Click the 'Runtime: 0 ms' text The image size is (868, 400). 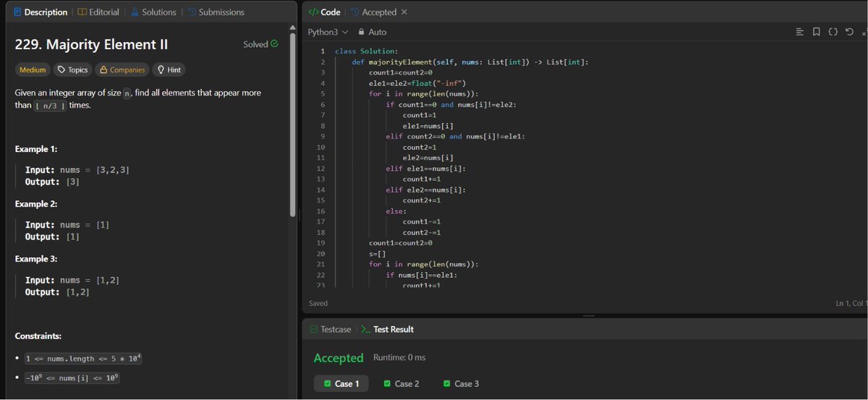tap(399, 357)
